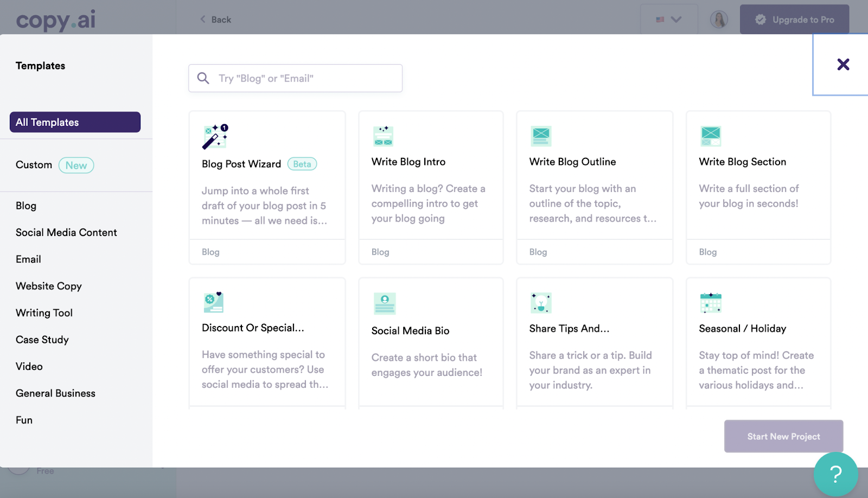Click "Stay top of mind!" description
The image size is (868, 498).
coord(756,370)
